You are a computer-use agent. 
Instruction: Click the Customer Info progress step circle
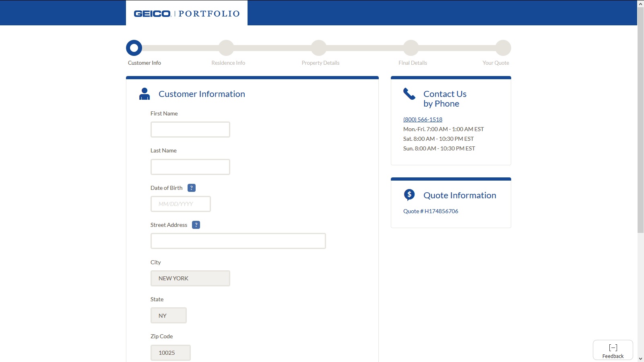(134, 48)
